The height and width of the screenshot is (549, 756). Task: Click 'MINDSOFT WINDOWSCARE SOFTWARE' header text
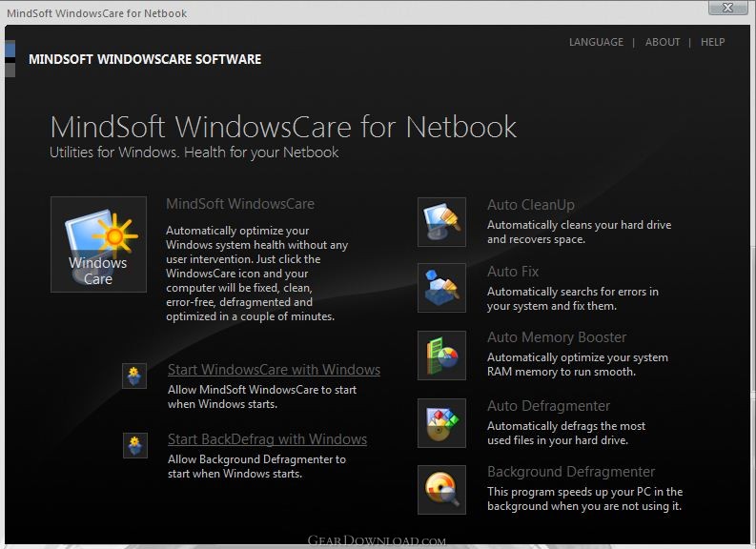[145, 59]
